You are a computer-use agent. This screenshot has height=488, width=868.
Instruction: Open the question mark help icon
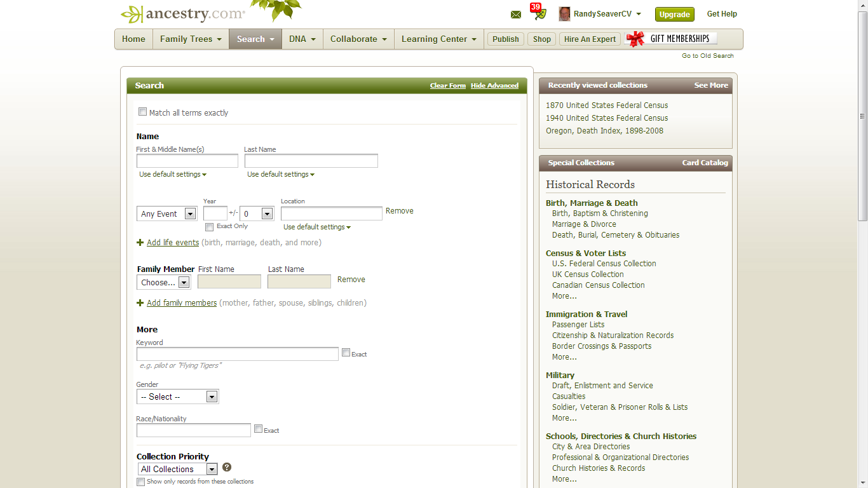[227, 468]
